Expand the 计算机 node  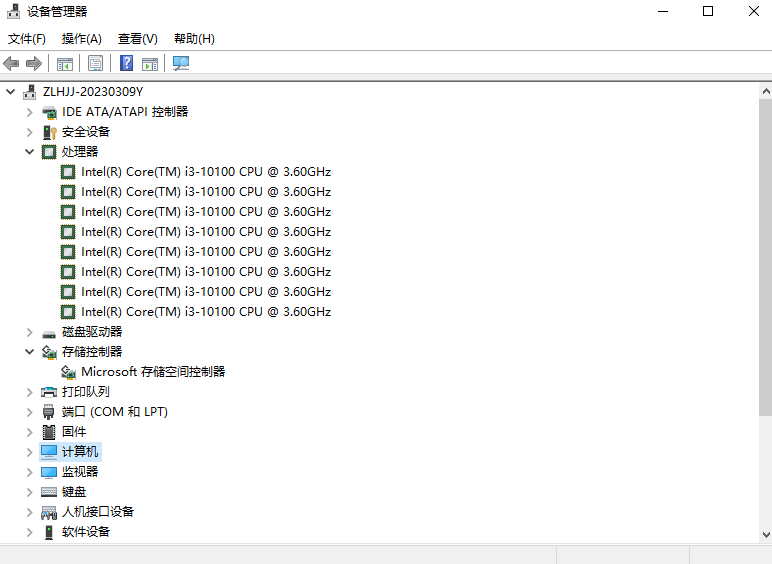30,452
